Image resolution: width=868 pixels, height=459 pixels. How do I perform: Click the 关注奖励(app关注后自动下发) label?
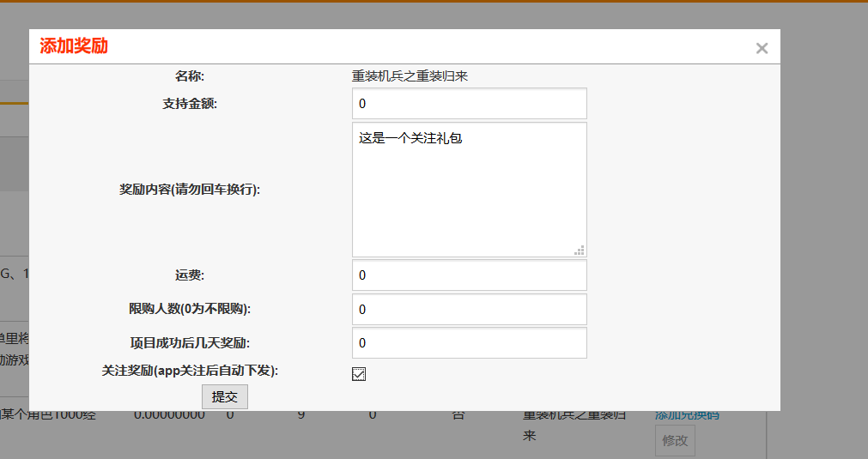190,371
